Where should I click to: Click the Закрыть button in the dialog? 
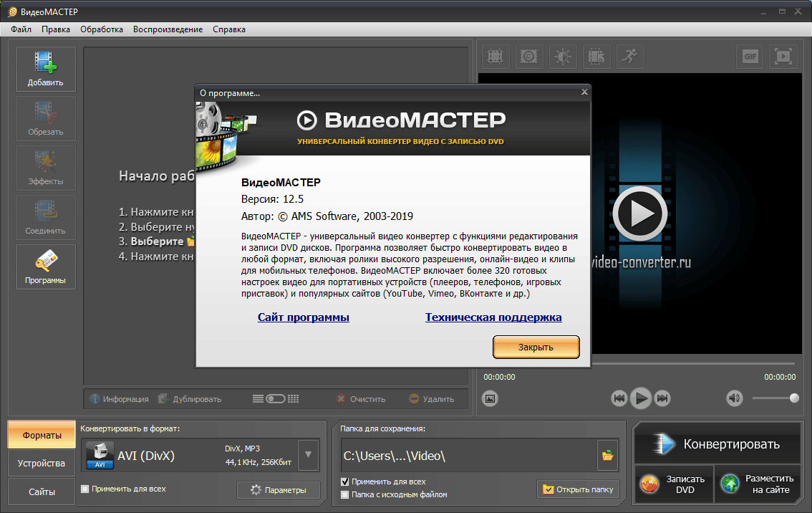coord(536,347)
